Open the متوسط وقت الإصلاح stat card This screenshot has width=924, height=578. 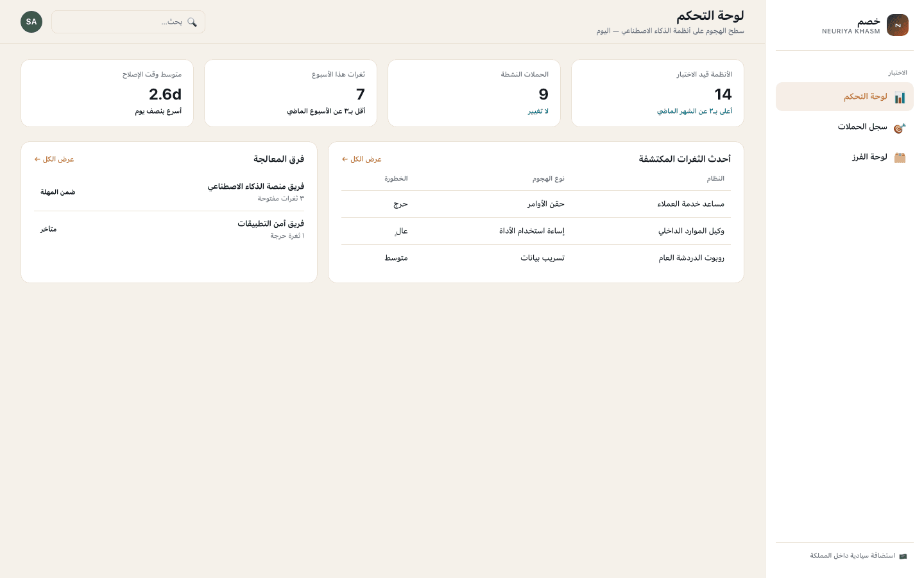107,93
